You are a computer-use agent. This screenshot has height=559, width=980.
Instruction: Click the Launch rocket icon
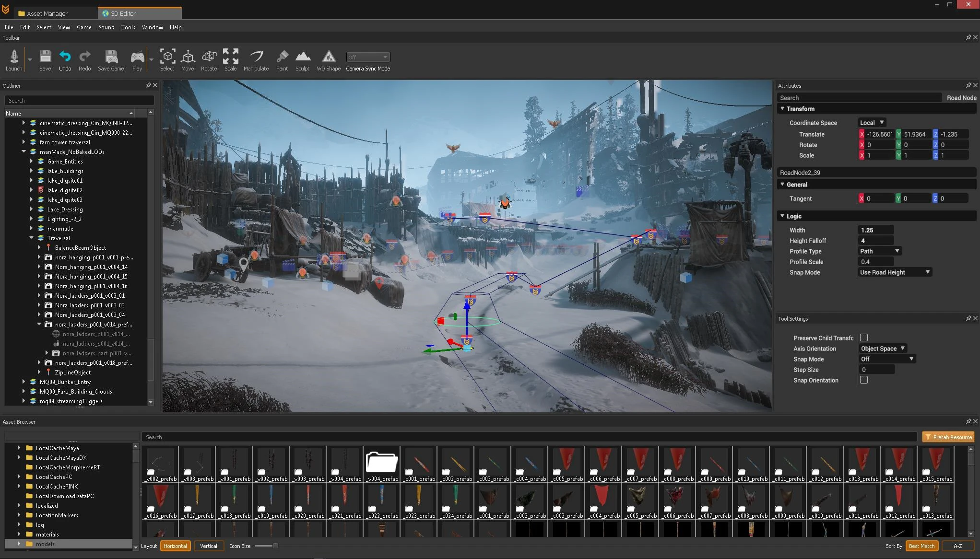(14, 57)
